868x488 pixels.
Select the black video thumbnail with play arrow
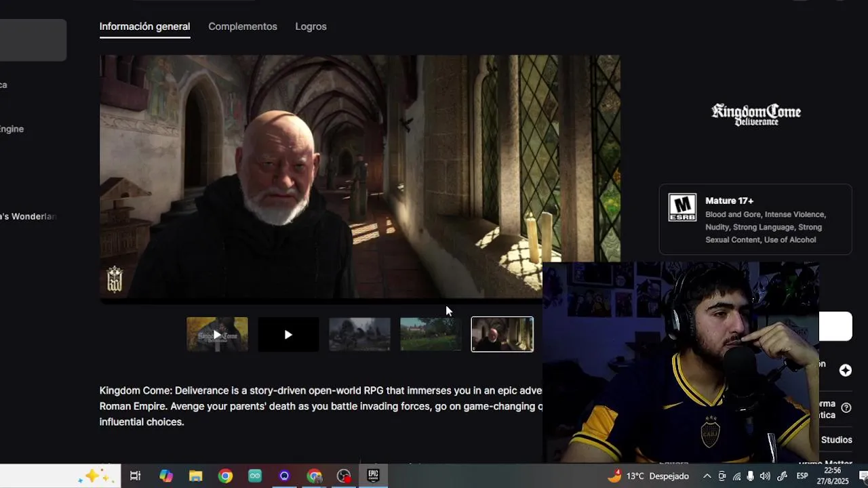[288, 334]
